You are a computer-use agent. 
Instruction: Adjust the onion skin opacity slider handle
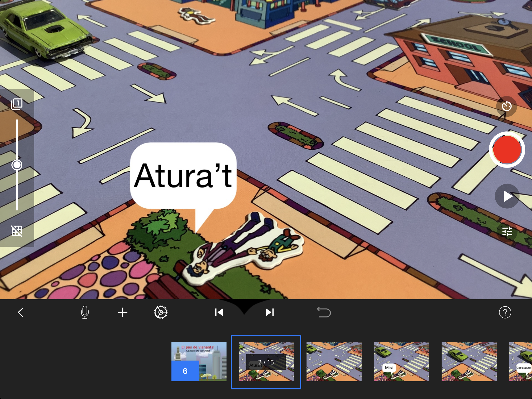point(17,165)
